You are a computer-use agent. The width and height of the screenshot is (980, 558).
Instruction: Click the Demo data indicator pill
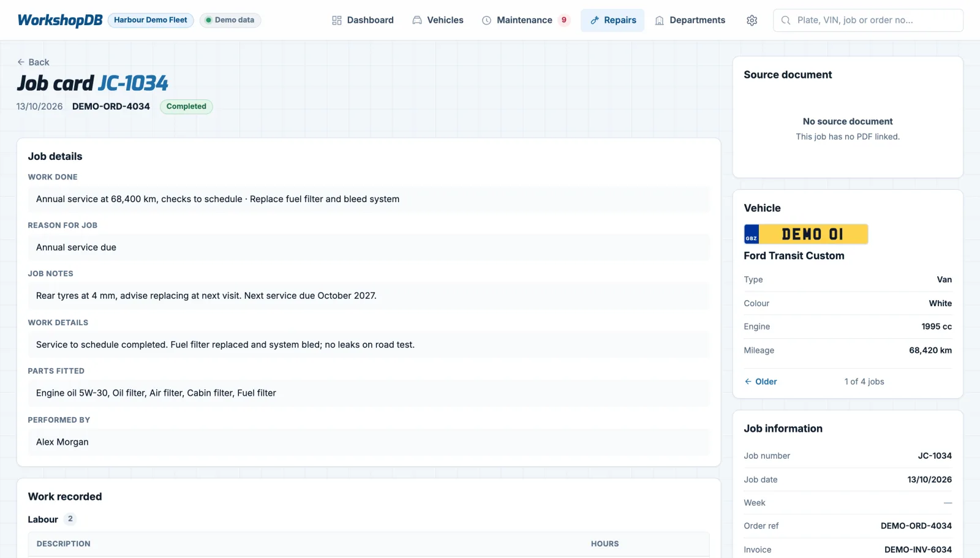coord(230,20)
